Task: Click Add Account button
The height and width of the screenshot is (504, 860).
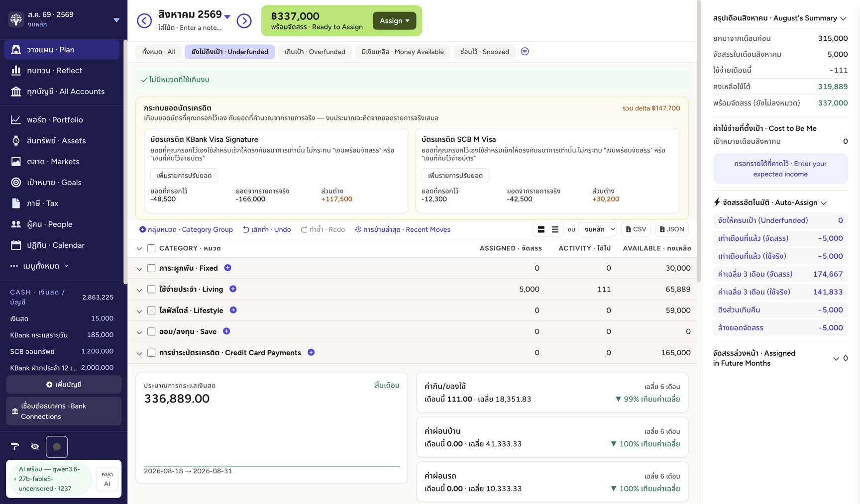Action: coord(64,385)
